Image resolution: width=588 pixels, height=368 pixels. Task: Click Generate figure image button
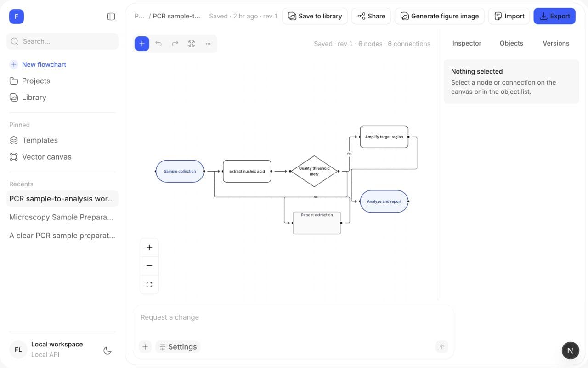[440, 16]
